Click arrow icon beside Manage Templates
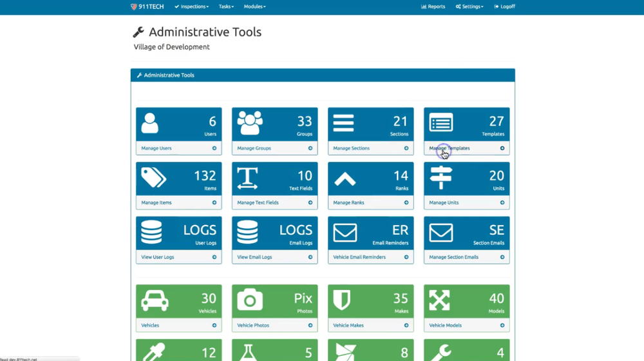644x361 pixels. [x=502, y=148]
